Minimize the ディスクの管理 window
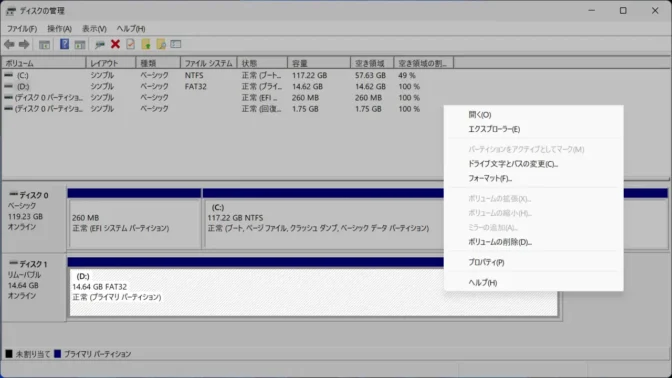The height and width of the screenshot is (378, 672). pos(592,11)
